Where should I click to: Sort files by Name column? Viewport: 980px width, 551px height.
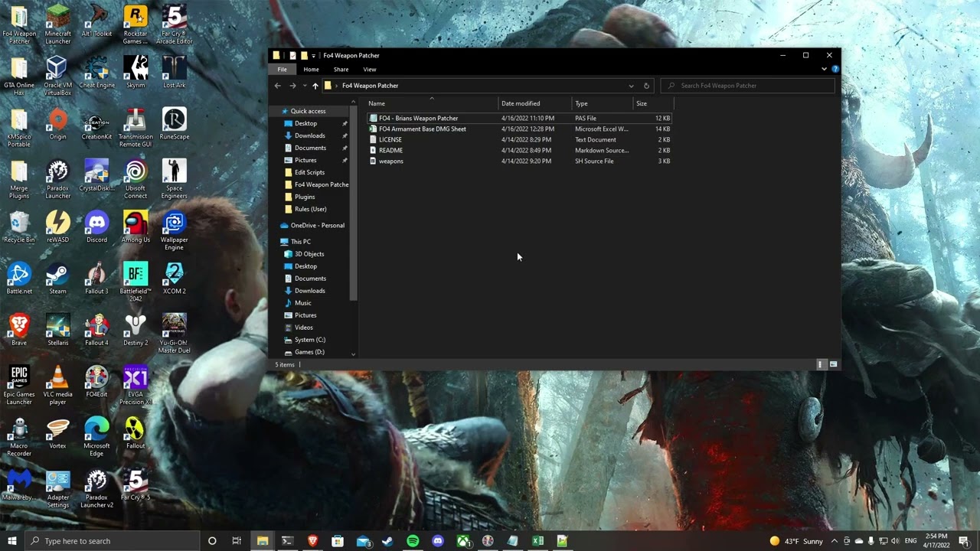coord(432,103)
